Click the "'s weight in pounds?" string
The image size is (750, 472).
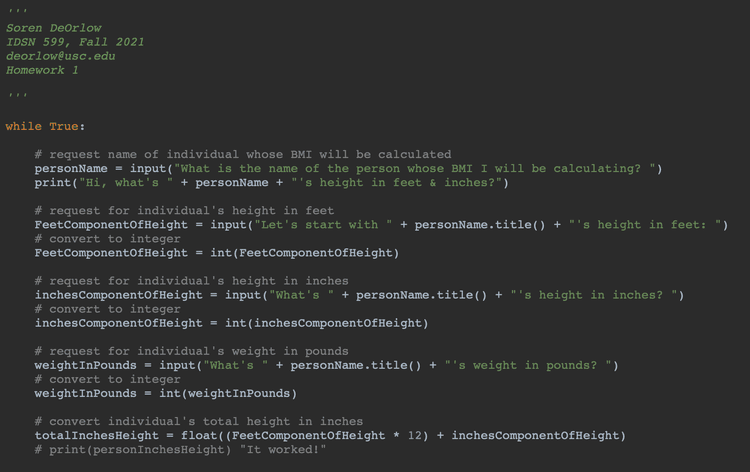pos(531,365)
